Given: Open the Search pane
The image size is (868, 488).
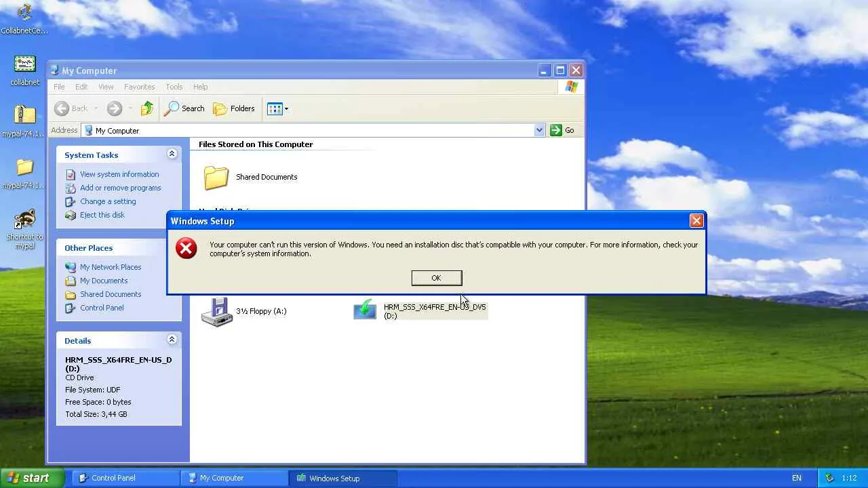Looking at the screenshot, I should point(184,108).
